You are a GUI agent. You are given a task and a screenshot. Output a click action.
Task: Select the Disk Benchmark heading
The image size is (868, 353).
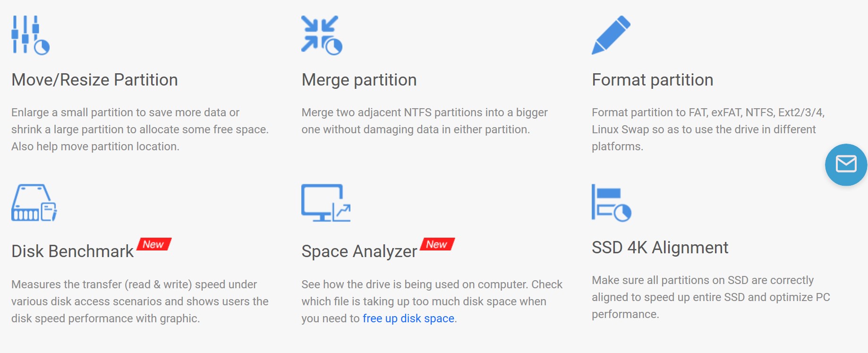[73, 251]
